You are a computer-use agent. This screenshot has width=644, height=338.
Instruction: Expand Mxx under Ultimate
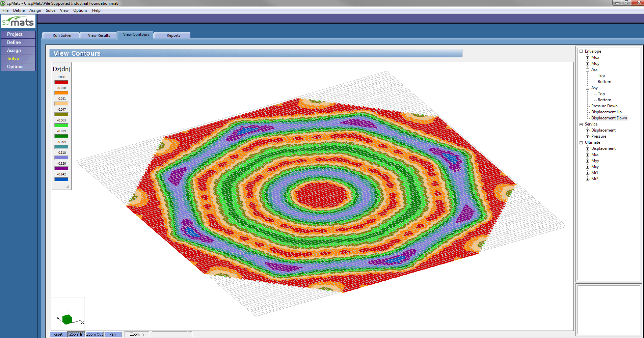click(588, 154)
